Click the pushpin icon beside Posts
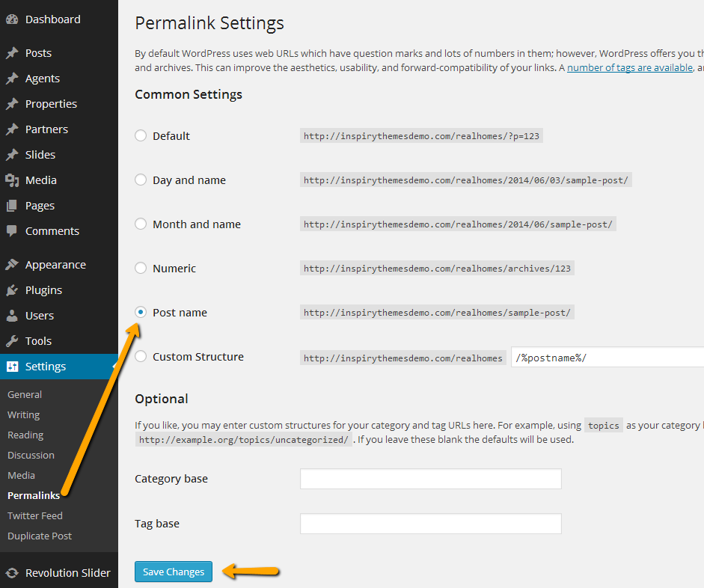This screenshot has height=588, width=704. [x=12, y=53]
